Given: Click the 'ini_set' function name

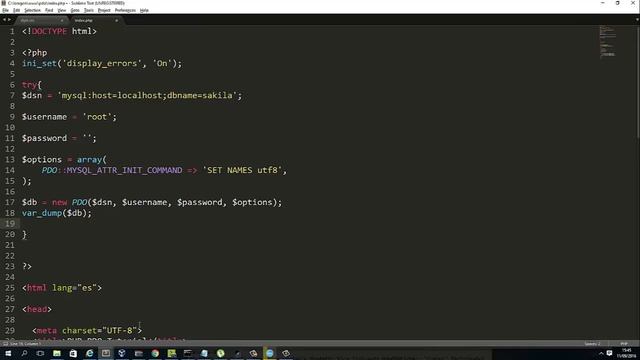Looking at the screenshot, I should (39, 64).
